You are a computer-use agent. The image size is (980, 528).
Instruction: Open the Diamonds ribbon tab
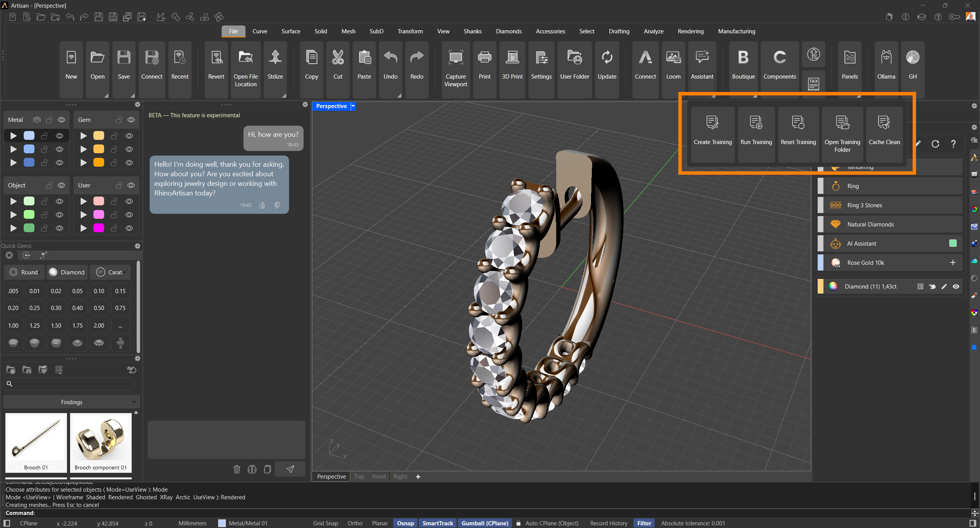click(x=508, y=31)
